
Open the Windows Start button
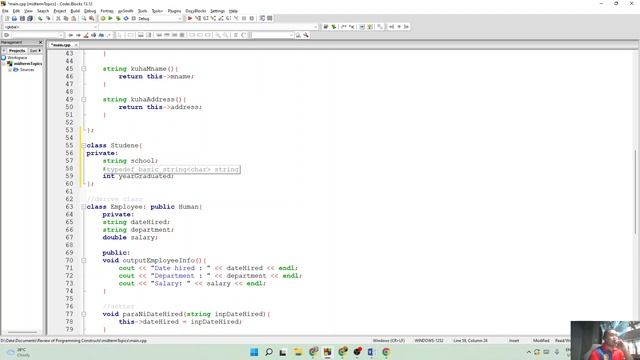(254, 352)
